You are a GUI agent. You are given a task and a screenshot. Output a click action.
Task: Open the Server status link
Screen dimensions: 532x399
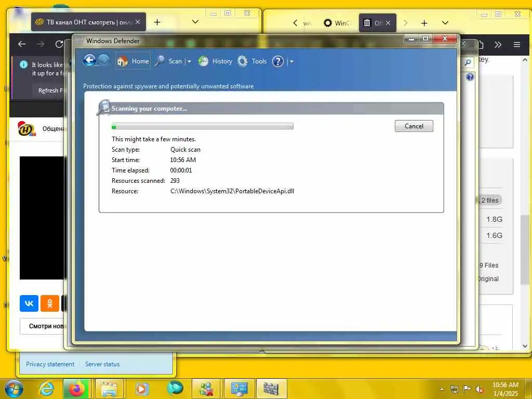click(x=102, y=364)
